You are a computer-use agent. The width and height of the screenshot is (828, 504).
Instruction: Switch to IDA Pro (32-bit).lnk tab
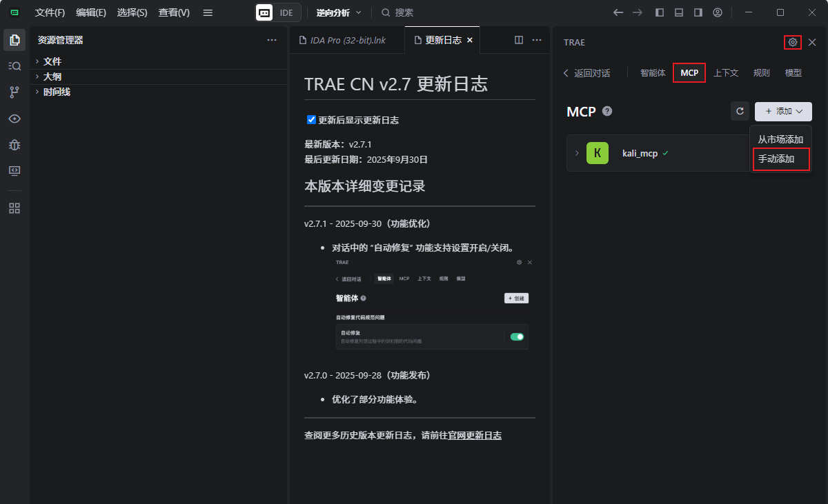pyautogui.click(x=346, y=40)
